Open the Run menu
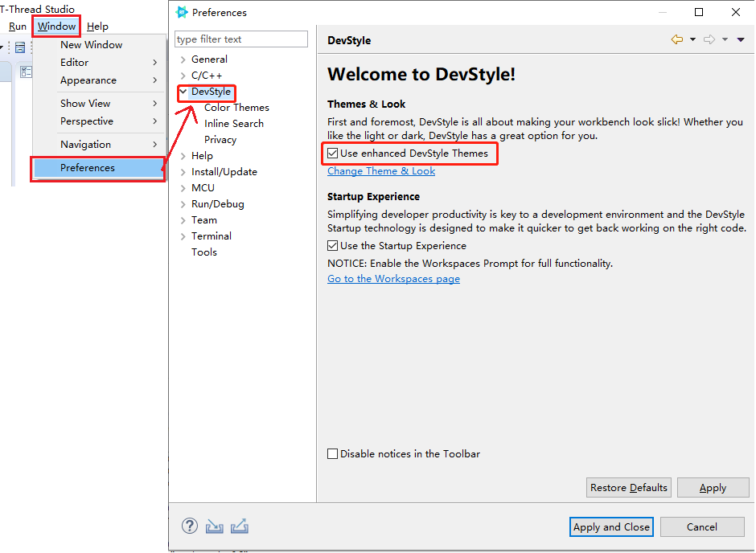756x553 pixels. 18,27
